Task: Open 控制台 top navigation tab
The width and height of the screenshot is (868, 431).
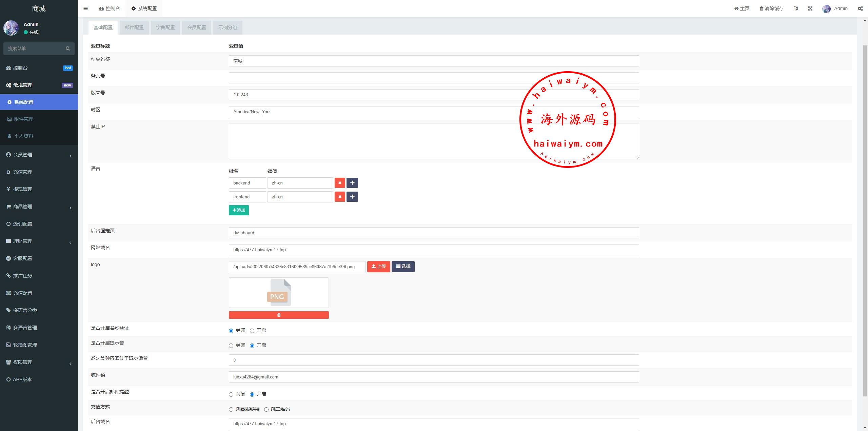Action: click(x=110, y=8)
